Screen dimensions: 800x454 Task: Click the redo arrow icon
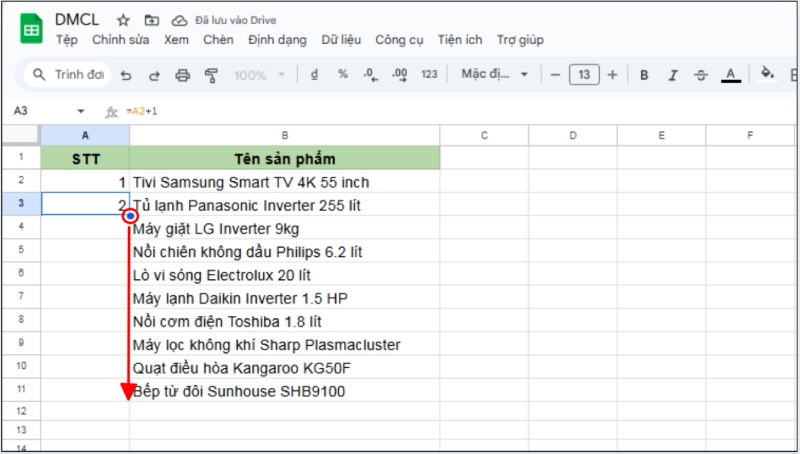pos(154,75)
